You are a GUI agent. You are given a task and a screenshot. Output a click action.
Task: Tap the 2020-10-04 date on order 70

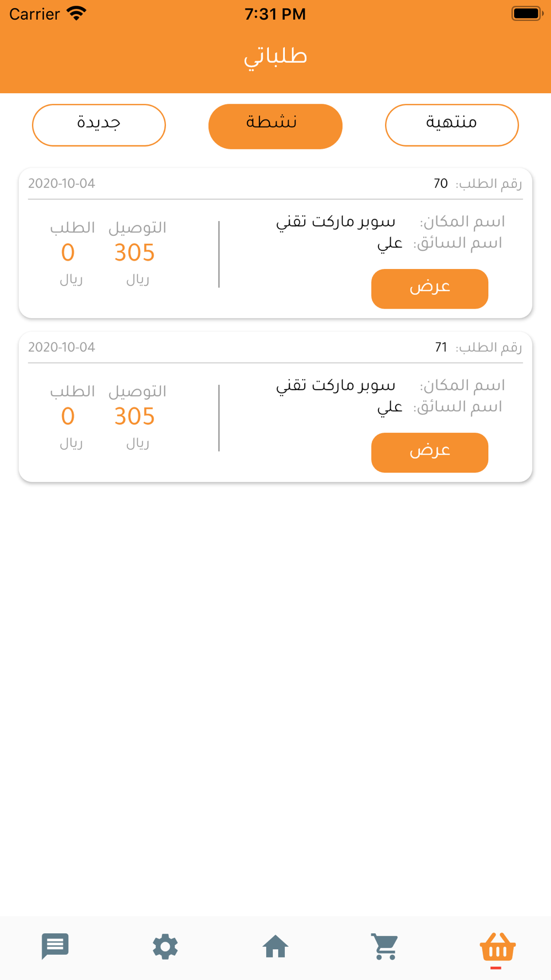(62, 184)
